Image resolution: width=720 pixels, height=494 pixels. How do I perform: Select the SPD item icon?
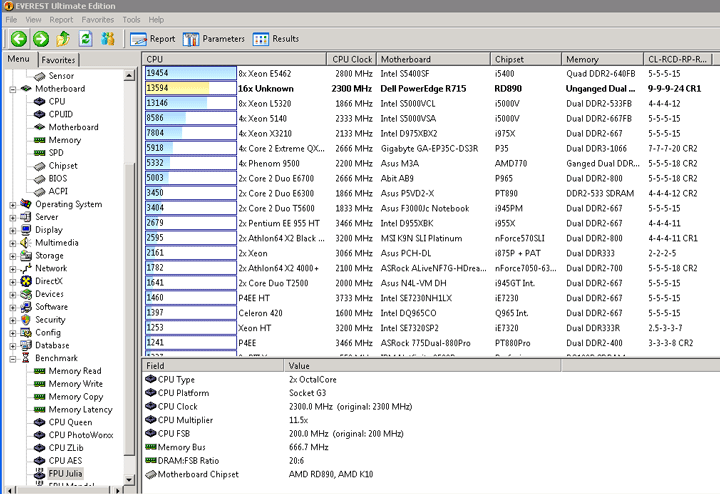pos(40,153)
